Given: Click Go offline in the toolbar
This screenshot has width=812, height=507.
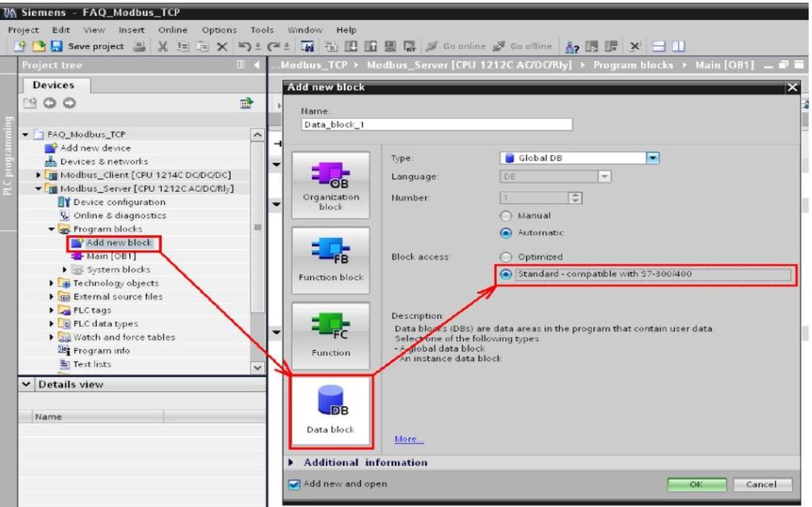Looking at the screenshot, I should coord(523,46).
